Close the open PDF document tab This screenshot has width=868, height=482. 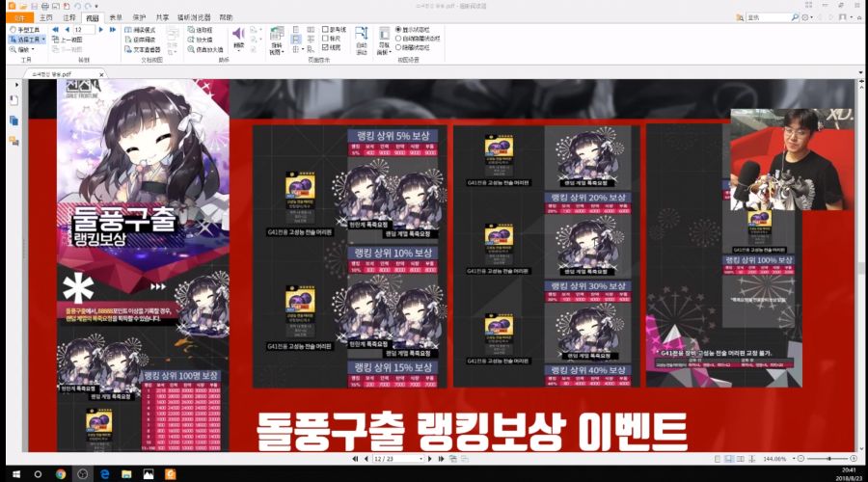coord(101,74)
